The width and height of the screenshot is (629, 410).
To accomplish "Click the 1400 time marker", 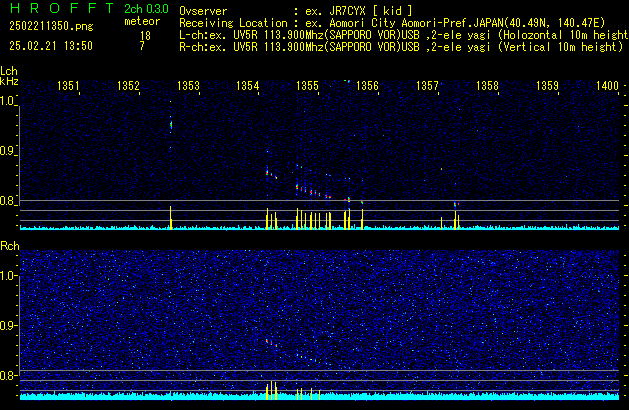I will pyautogui.click(x=607, y=86).
